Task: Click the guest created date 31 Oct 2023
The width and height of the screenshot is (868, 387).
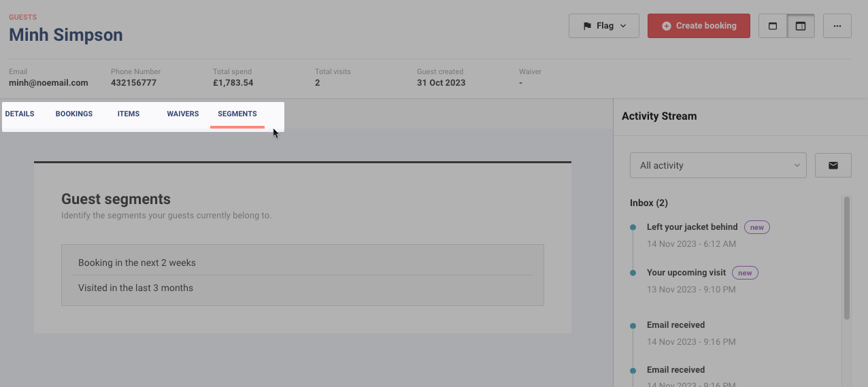Action: point(441,83)
